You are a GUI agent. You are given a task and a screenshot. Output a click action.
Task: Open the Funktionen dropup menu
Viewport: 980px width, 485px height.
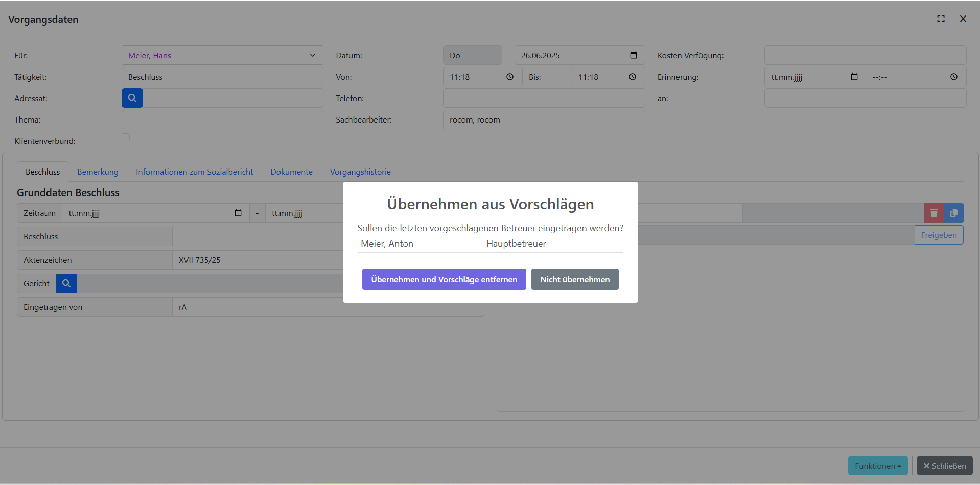click(878, 466)
